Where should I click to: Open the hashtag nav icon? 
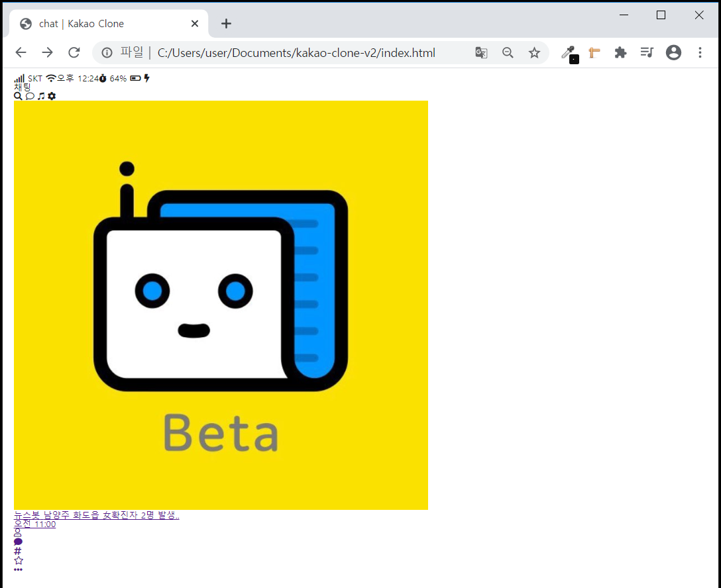click(x=17, y=551)
